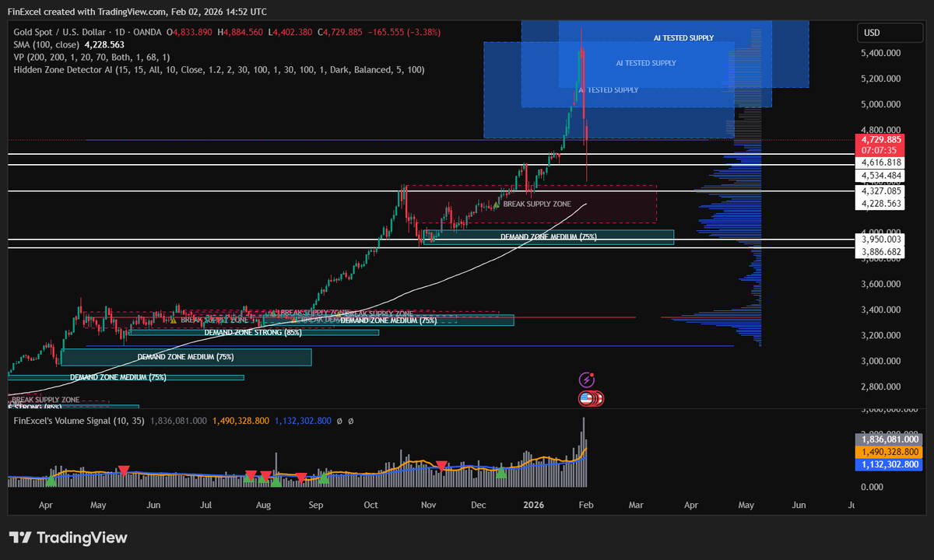Click the 4,228.563 SMA label on price axis
The image size is (934, 560).
tap(882, 203)
